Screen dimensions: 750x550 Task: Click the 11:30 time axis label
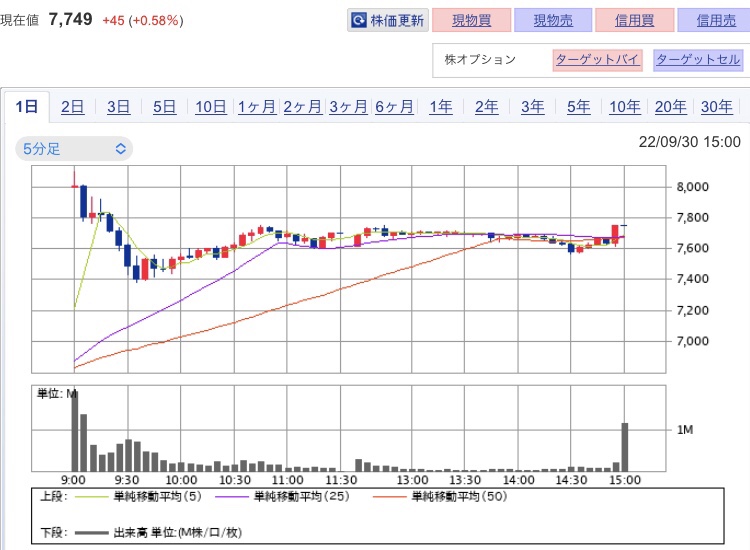point(341,480)
